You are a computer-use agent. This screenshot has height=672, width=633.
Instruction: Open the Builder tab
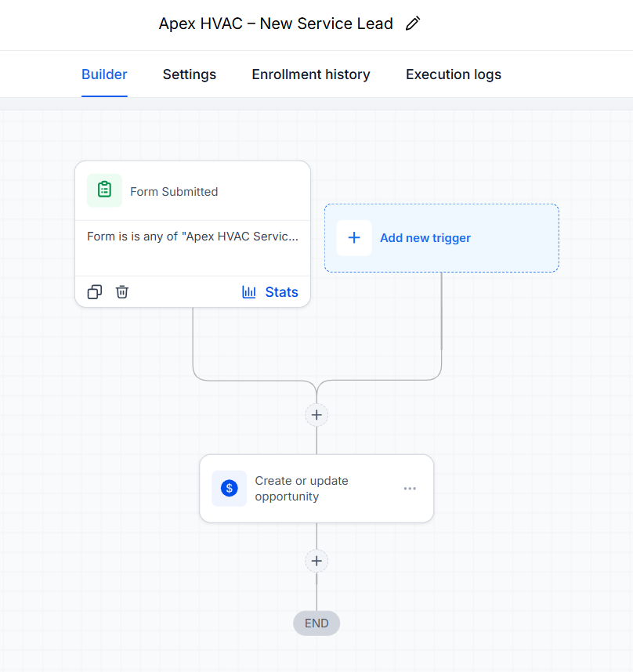[x=104, y=74]
